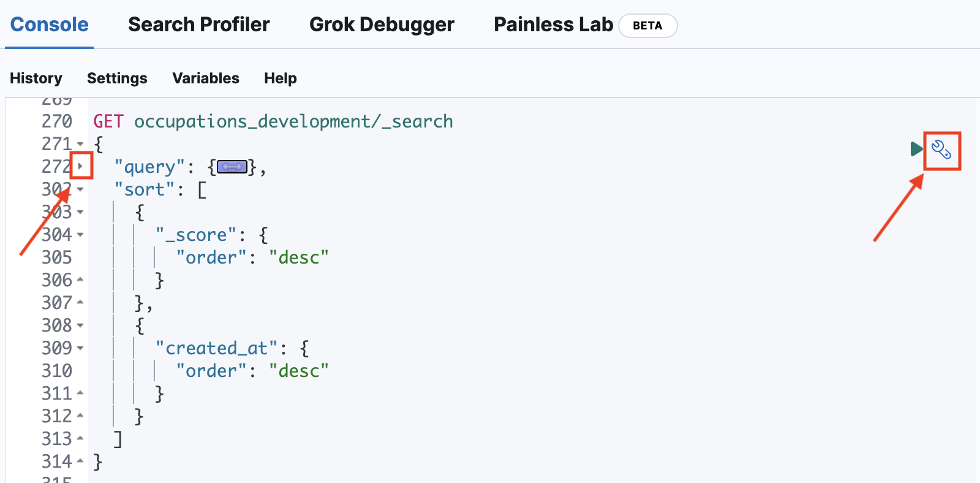Screen dimensions: 980x483
Task: Run the request with the play icon
Action: pyautogui.click(x=916, y=149)
